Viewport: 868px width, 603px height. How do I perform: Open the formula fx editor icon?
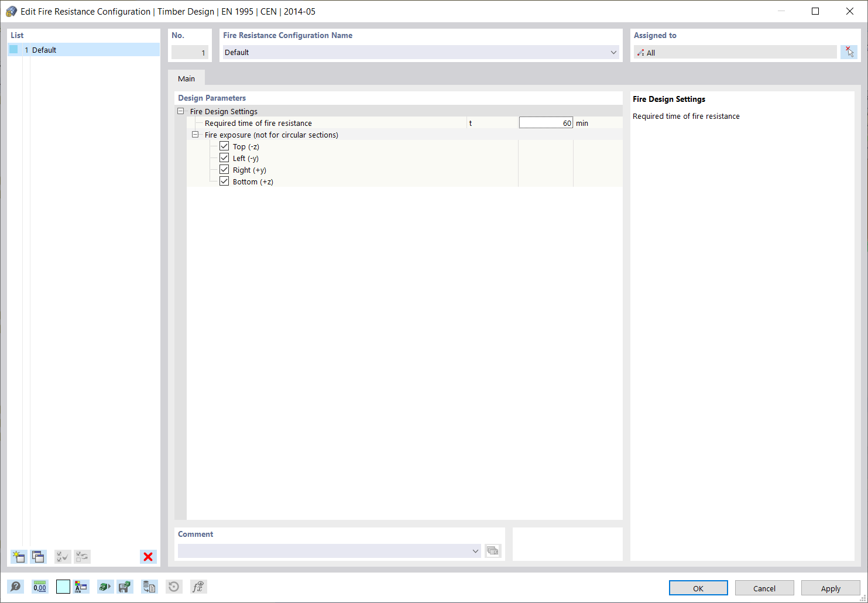(198, 586)
